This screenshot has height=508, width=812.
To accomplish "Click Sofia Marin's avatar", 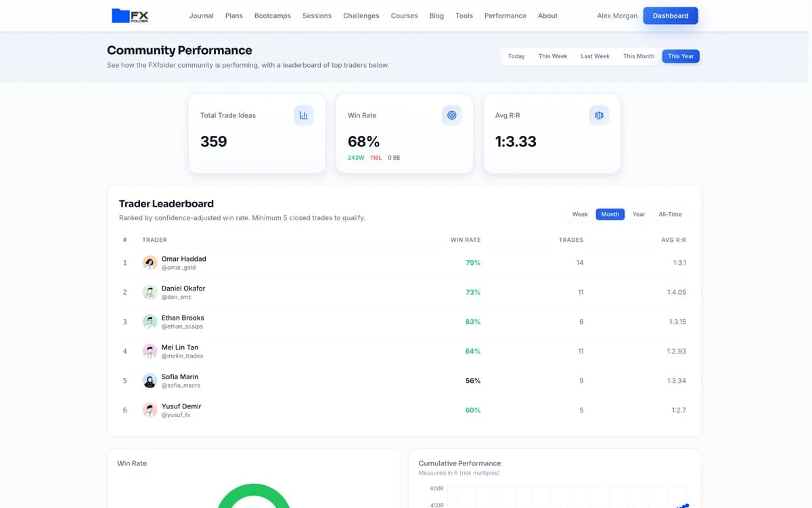I will point(150,381).
